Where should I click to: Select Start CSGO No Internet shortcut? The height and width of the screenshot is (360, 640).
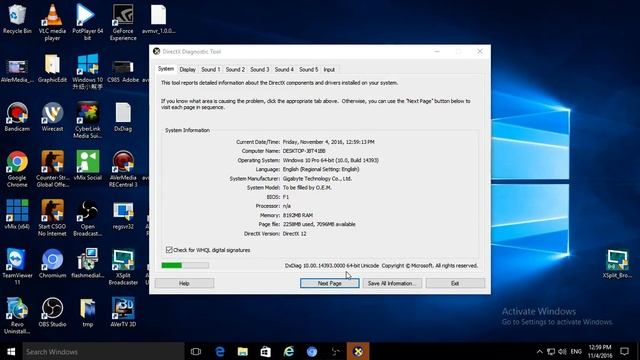tap(52, 218)
